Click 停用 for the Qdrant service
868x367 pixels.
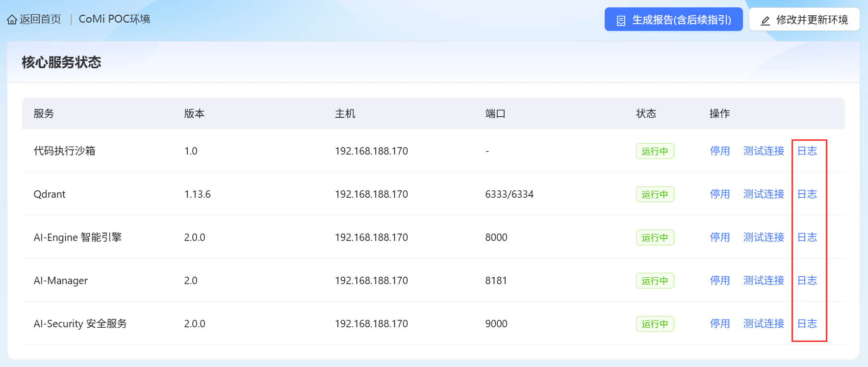(719, 194)
